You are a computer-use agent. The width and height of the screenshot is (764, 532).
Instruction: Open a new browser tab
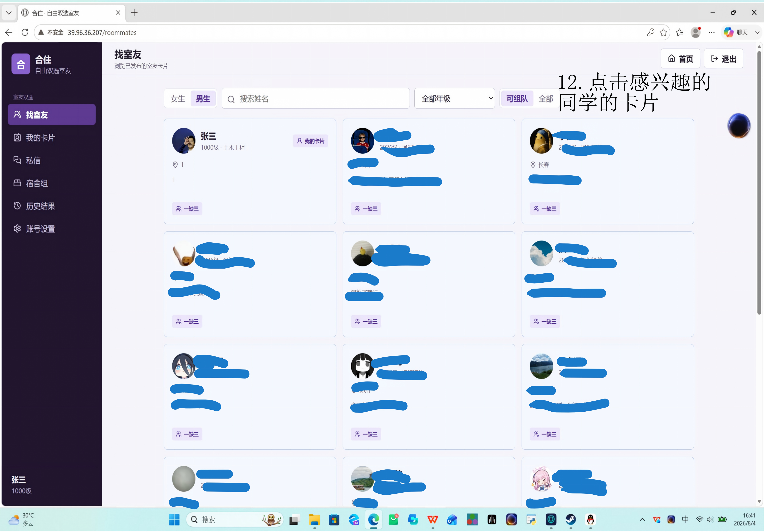[134, 13]
